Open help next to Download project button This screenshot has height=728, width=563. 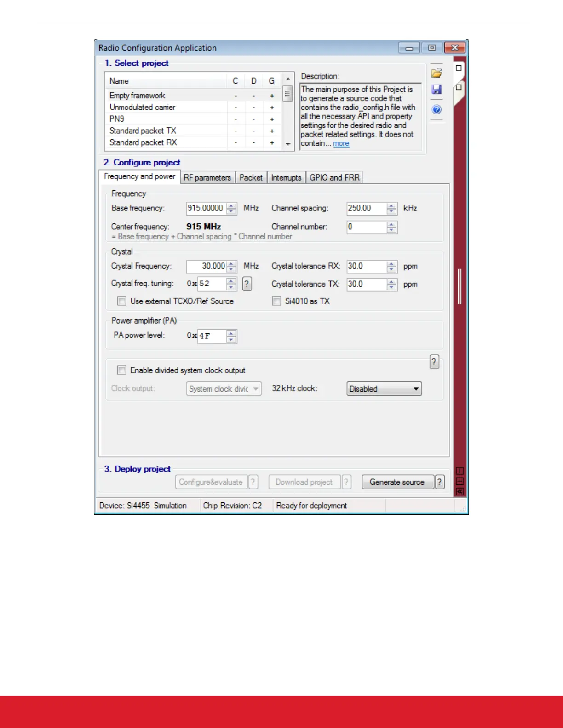coord(347,482)
